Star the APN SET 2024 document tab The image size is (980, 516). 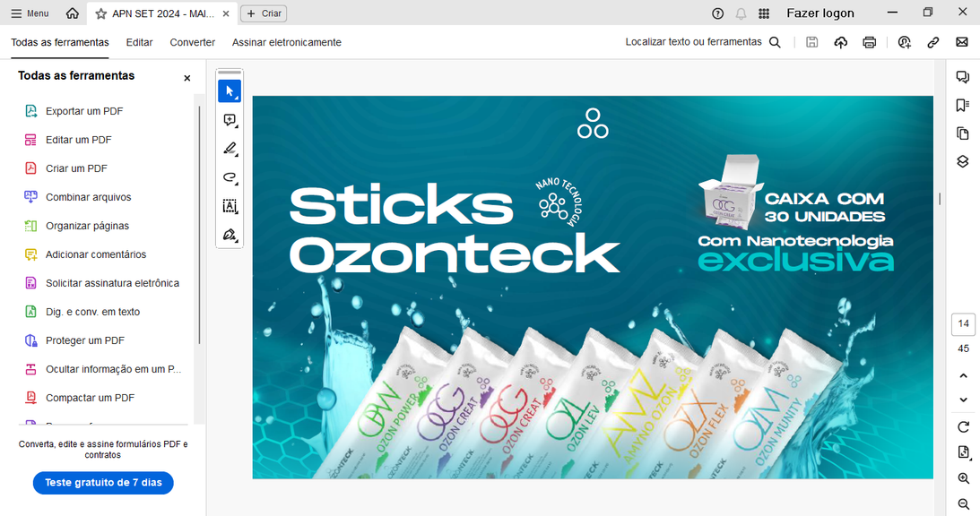coord(100,13)
